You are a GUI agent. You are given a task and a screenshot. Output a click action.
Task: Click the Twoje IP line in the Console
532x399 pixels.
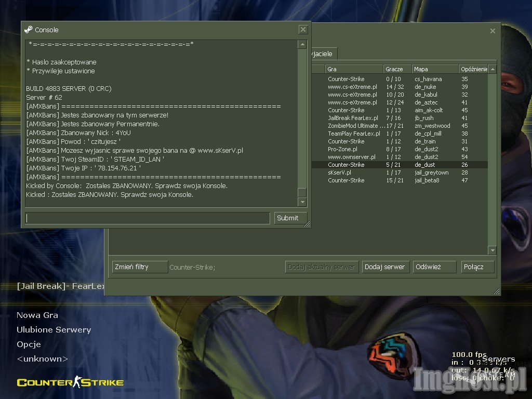point(84,168)
